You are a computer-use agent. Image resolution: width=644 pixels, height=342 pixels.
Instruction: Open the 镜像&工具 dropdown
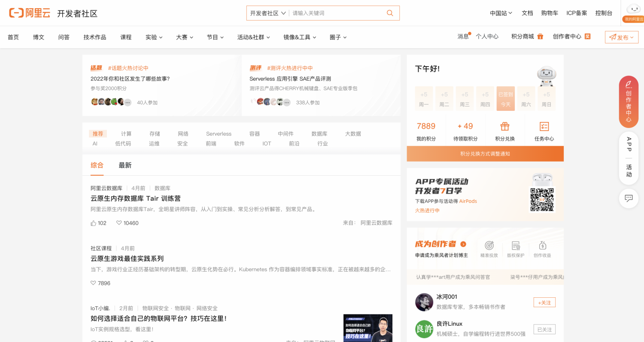click(300, 37)
